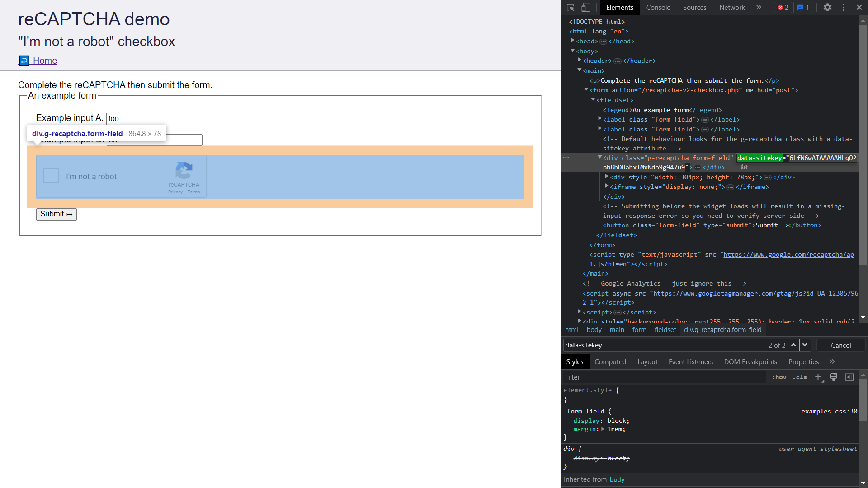This screenshot has height=488, width=868.
Task: Click the red errors count badge
Action: coord(783,7)
